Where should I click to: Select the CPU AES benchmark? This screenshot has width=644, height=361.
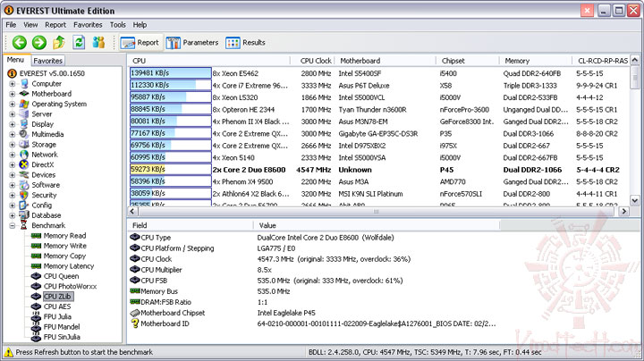click(x=57, y=306)
